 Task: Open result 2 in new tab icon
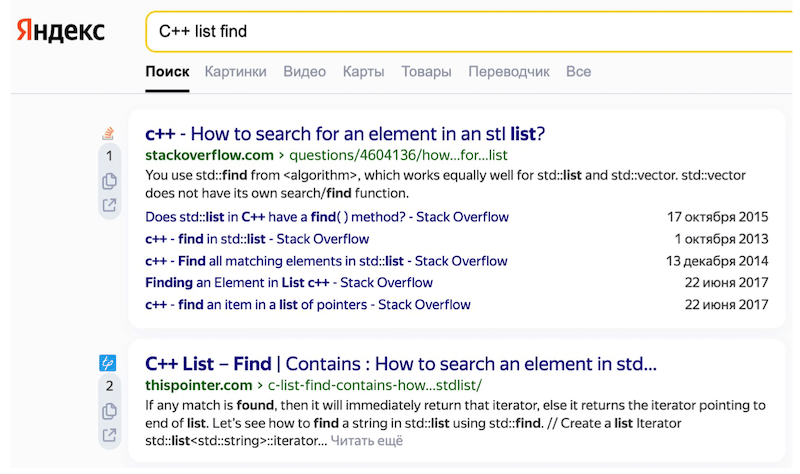point(109,435)
